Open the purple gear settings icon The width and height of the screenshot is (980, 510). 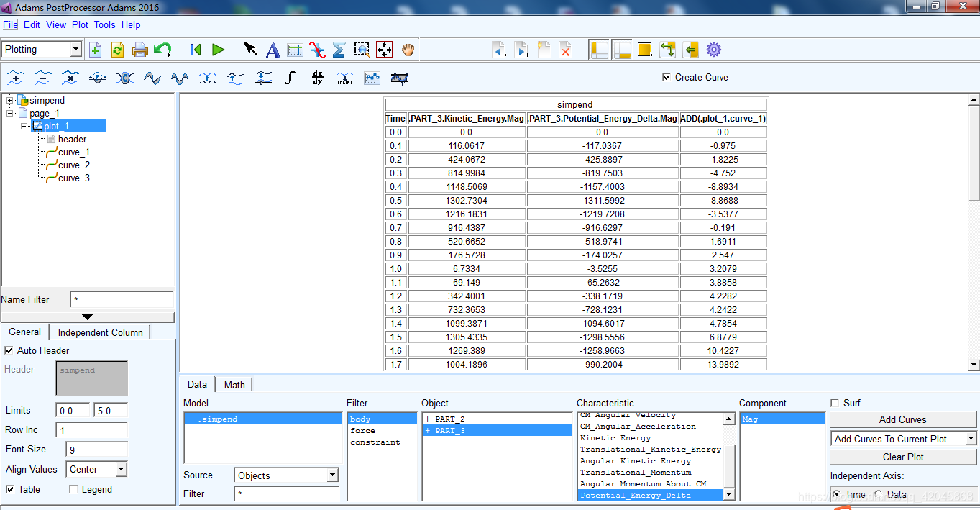(x=713, y=50)
